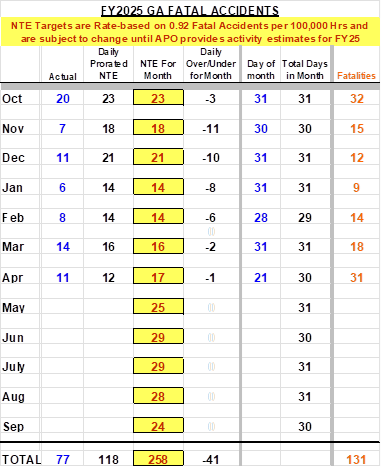Image resolution: width=381 pixels, height=467 pixels.
Task: Click the Dec row label
Action: tap(13, 158)
